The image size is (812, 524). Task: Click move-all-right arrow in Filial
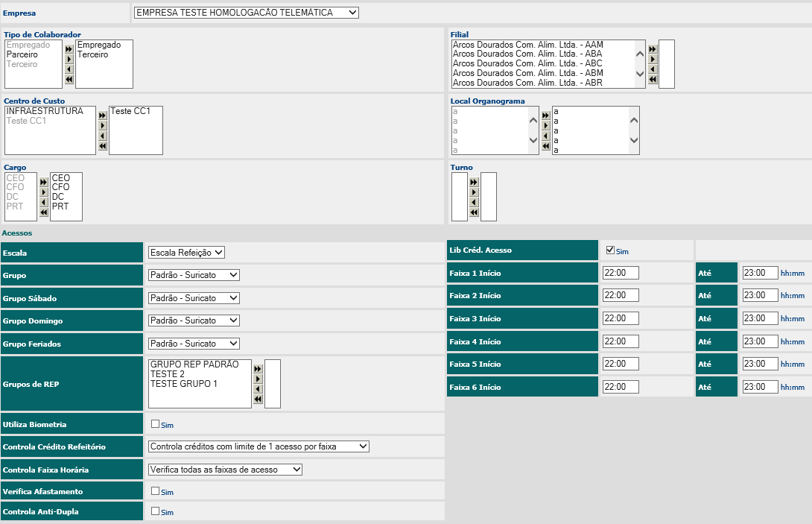653,49
